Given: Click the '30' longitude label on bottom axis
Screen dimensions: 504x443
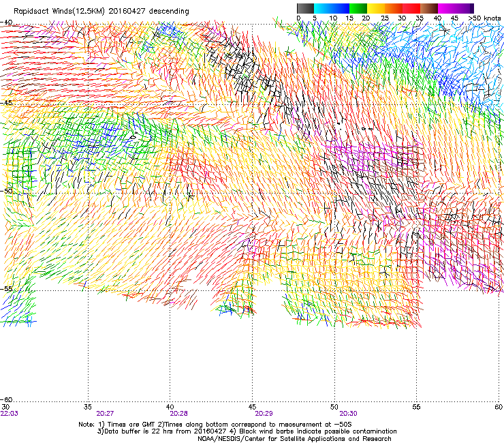Looking at the screenshot, I should (5, 407).
